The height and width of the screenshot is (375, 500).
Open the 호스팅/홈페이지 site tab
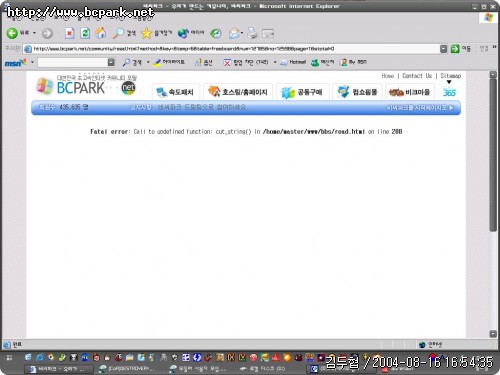click(238, 92)
